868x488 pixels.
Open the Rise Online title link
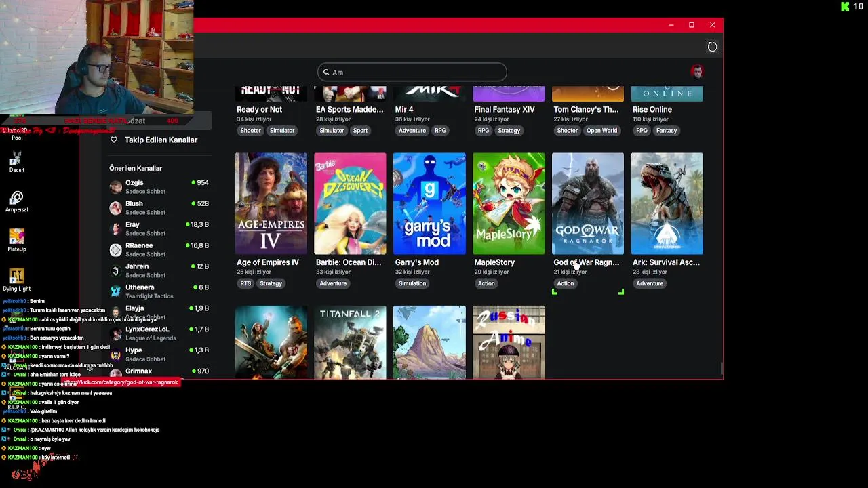[652, 109]
